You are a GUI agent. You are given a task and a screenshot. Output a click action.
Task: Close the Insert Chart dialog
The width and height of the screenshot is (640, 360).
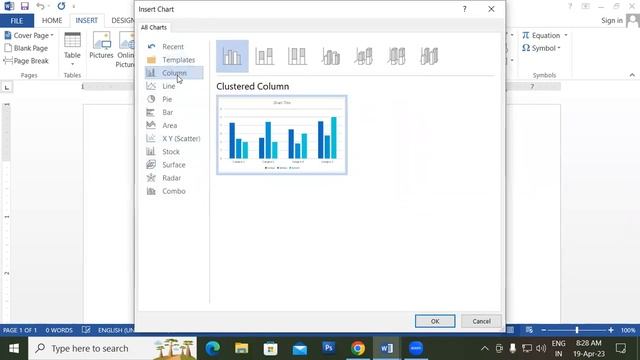tap(491, 9)
